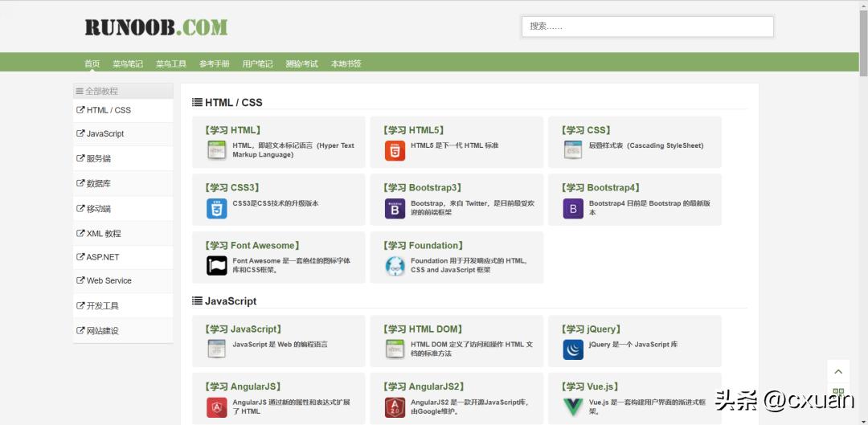
Task: Click the HTML DOM card icon
Action: point(395,349)
